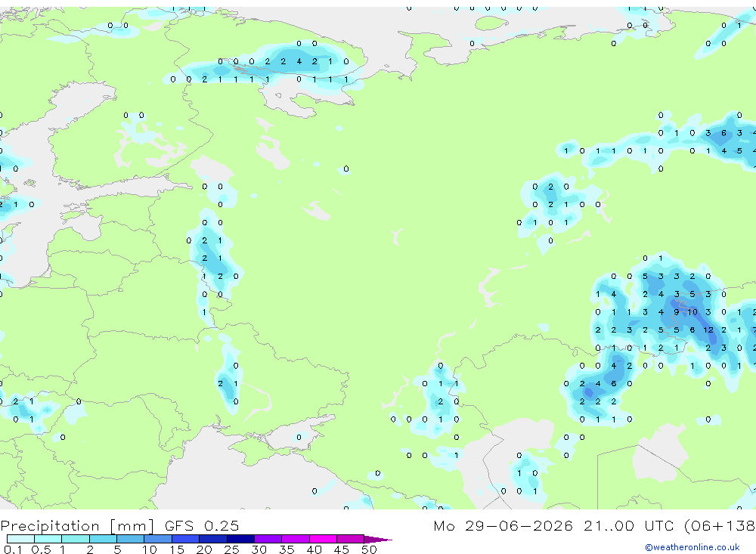Click the '45' legend scale label
The width and height of the screenshot is (756, 554).
coord(342,549)
